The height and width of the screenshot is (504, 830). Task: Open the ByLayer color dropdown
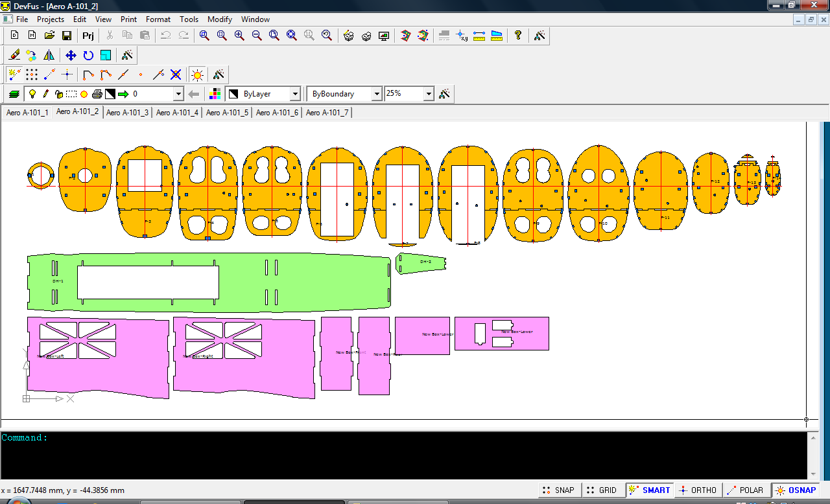click(295, 95)
